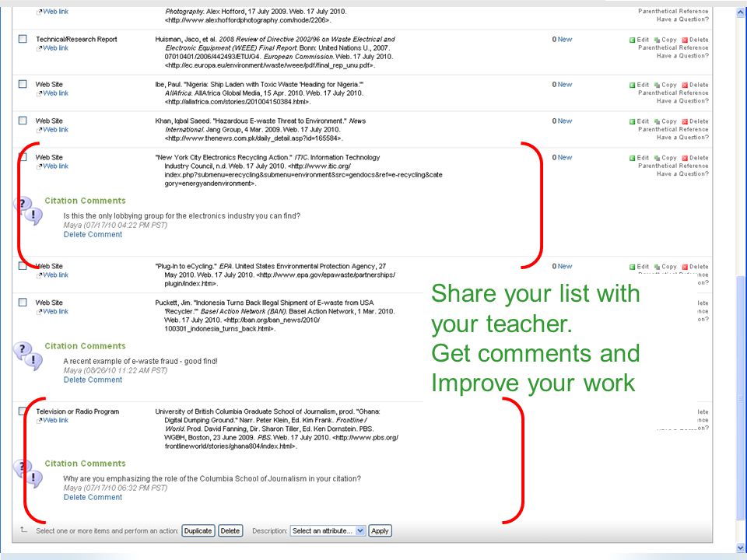Click the Huisman, Jaco citation text
747x560 pixels.
(x=279, y=52)
